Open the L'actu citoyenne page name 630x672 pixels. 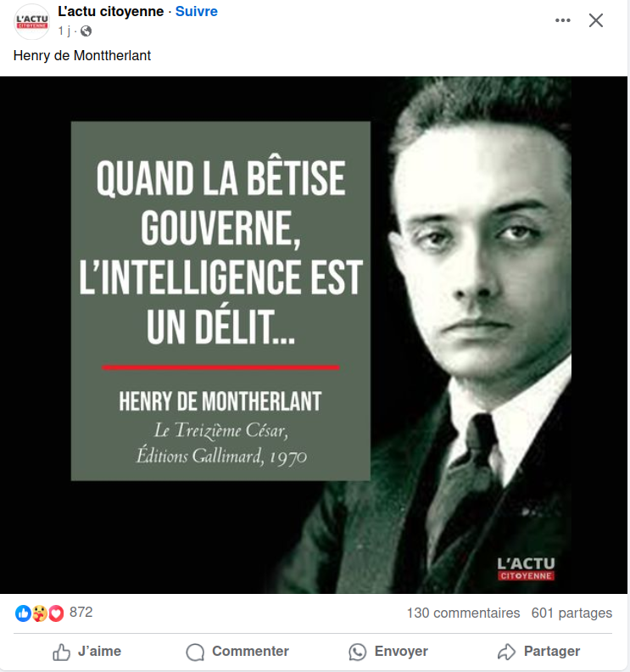(110, 11)
